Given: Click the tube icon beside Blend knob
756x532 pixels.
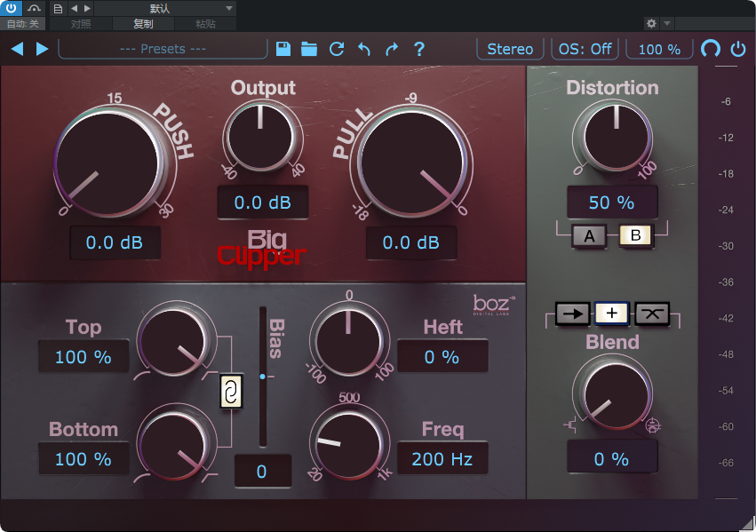Looking at the screenshot, I should [653, 425].
